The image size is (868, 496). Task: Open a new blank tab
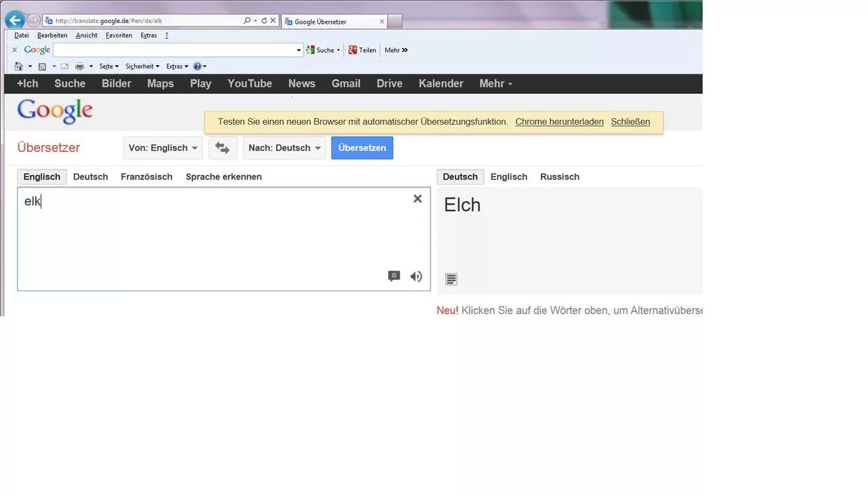coord(395,22)
